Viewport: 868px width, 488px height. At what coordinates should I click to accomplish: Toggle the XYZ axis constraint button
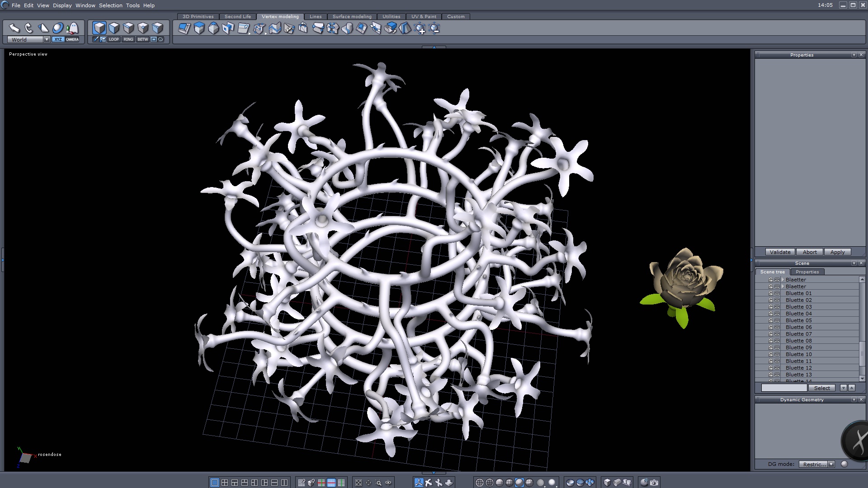(58, 39)
